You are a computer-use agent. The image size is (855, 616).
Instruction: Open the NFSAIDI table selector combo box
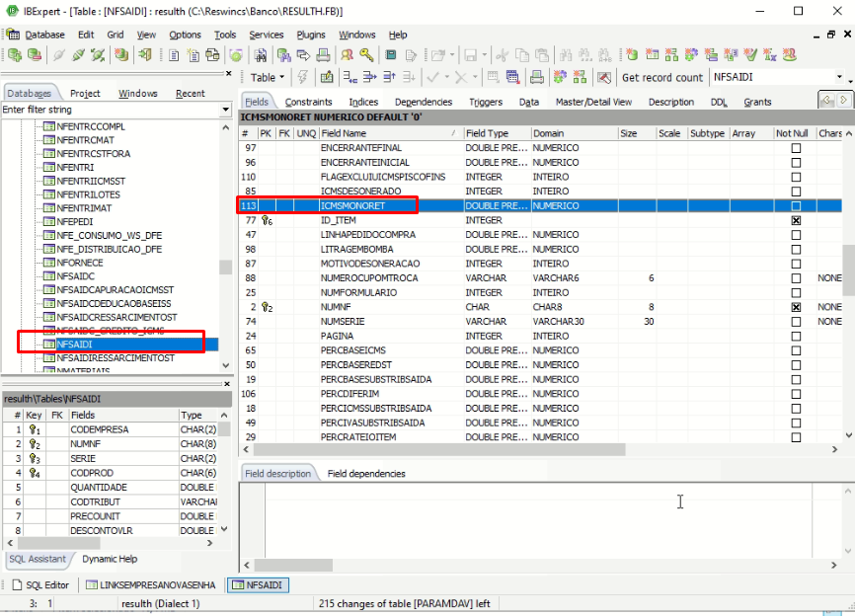pos(778,77)
